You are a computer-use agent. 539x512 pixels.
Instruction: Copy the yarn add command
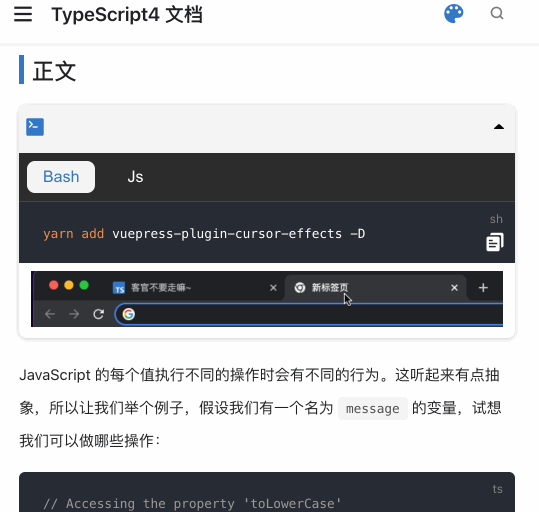pyautogui.click(x=495, y=242)
